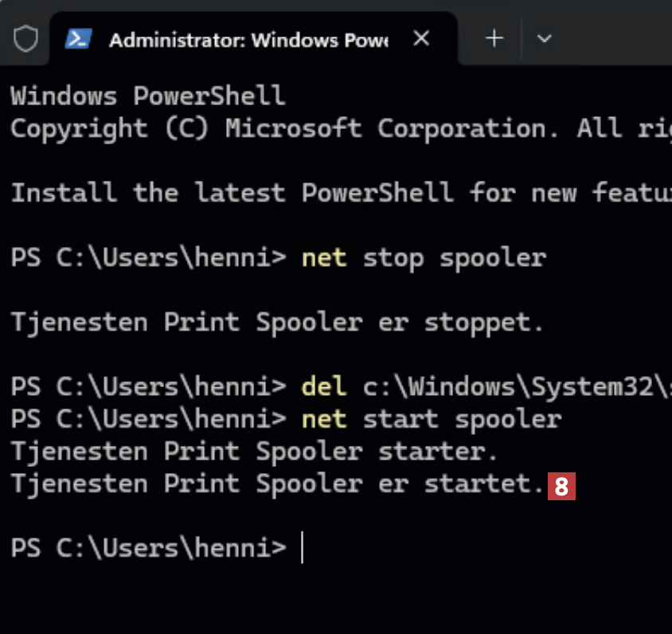
Task: Click the administrator shield icon
Action: (x=26, y=37)
